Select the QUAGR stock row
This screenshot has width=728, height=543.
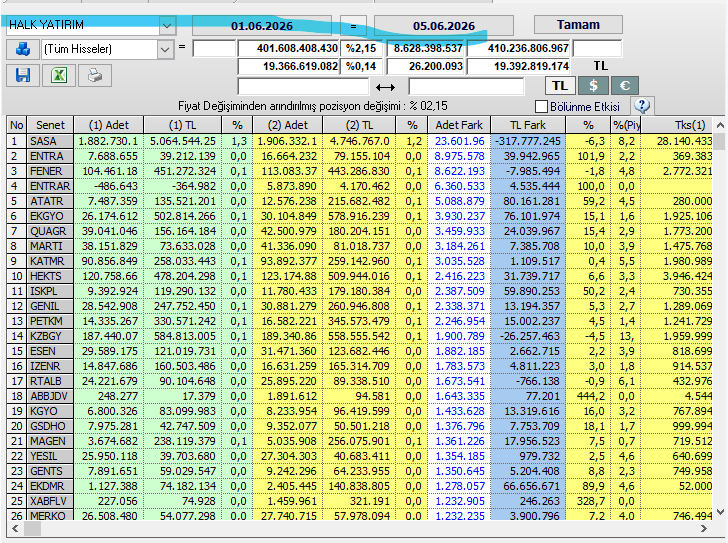coord(359,231)
